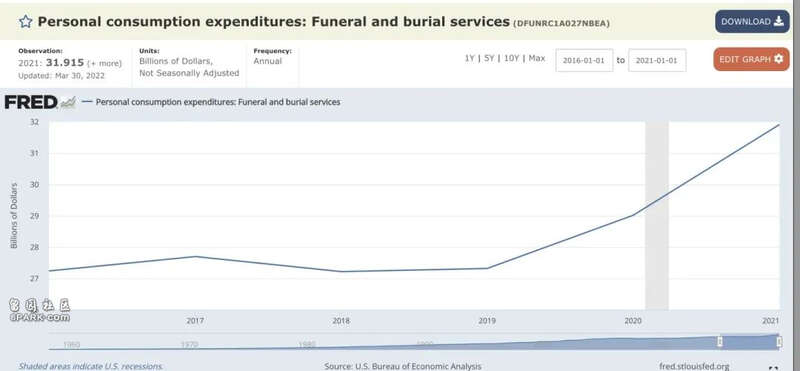Click the fred.stlouisfed.org link
The height and width of the screenshot is (371, 800).
pos(694,366)
